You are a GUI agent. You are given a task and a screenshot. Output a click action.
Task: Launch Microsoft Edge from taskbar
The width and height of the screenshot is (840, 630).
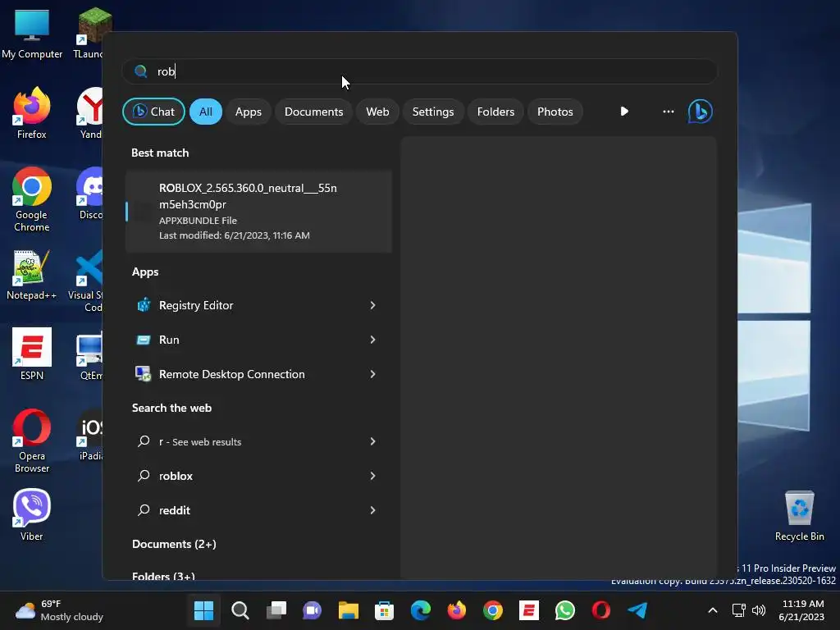tap(421, 610)
